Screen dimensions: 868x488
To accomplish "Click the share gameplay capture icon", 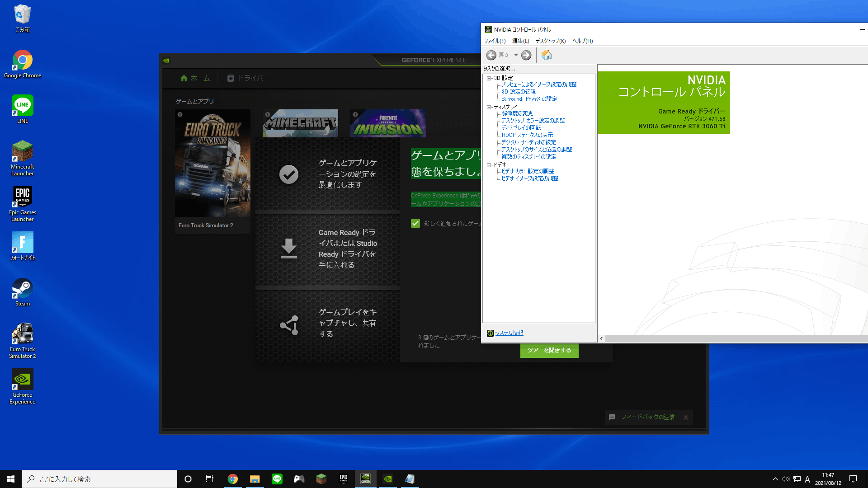I will (x=289, y=325).
